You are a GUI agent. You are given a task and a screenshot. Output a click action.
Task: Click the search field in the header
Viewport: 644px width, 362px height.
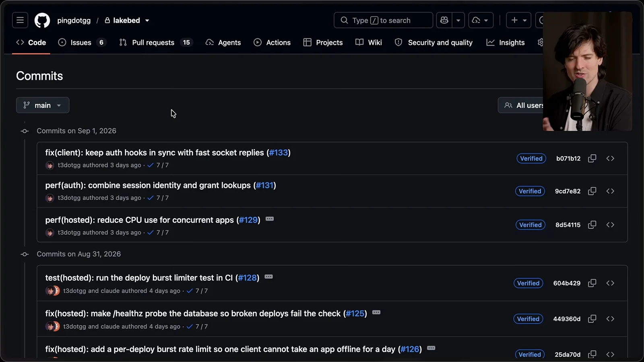383,20
